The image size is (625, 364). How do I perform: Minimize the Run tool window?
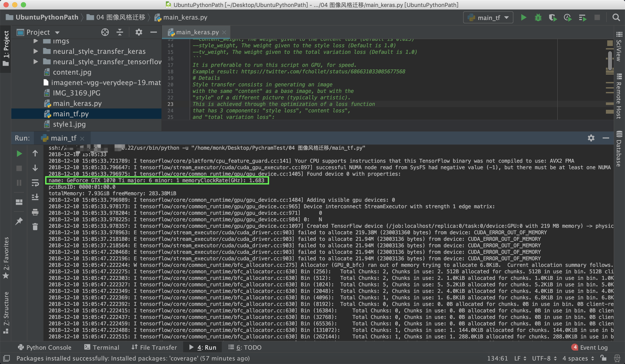pos(606,138)
